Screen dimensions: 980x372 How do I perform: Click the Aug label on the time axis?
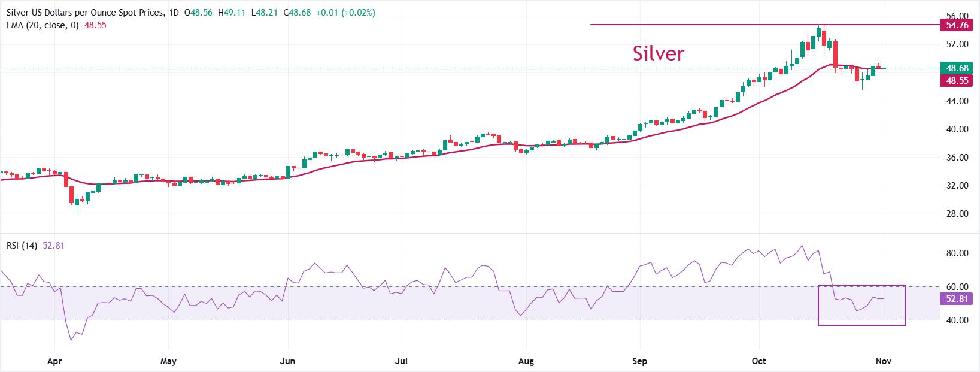tap(526, 361)
